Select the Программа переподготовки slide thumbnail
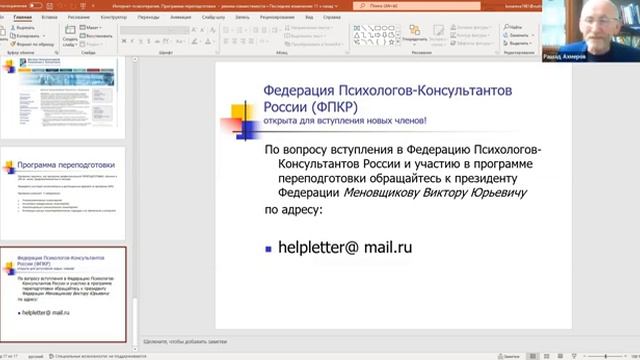 pyautogui.click(x=63, y=193)
